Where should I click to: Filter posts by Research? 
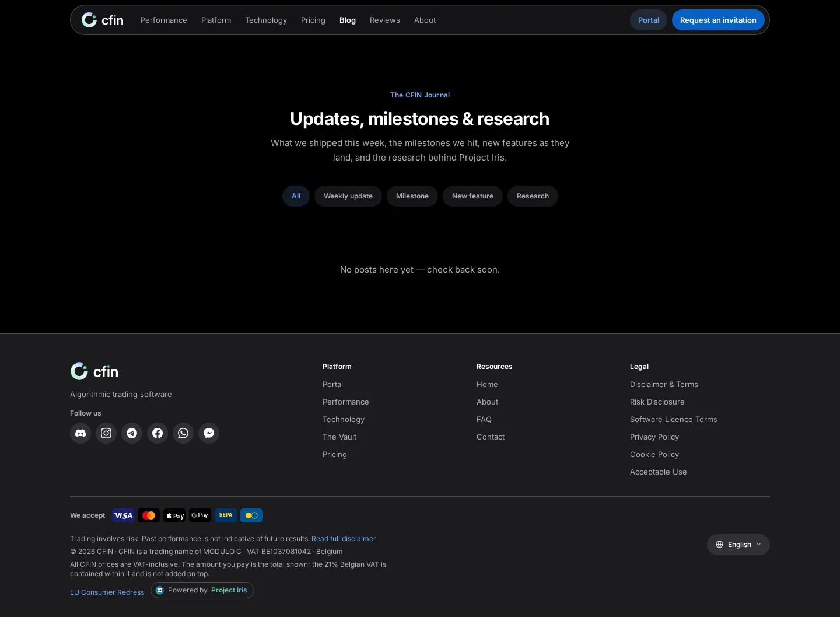pyautogui.click(x=533, y=196)
